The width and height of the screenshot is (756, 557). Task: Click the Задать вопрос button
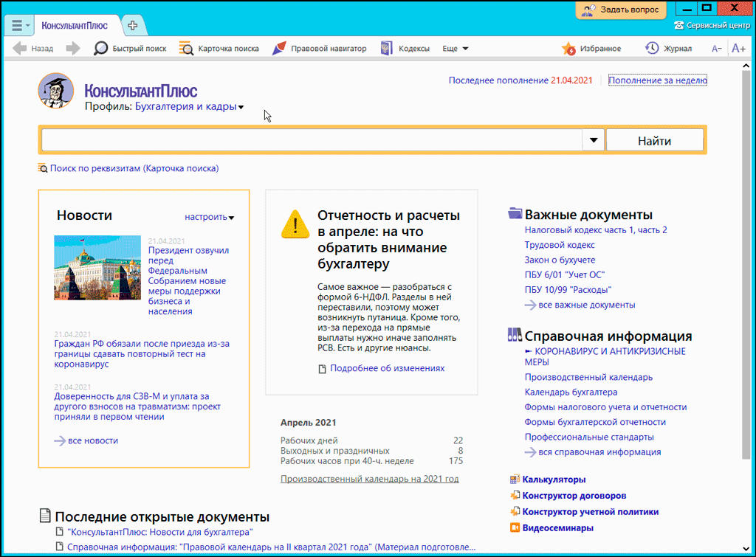coord(621,10)
